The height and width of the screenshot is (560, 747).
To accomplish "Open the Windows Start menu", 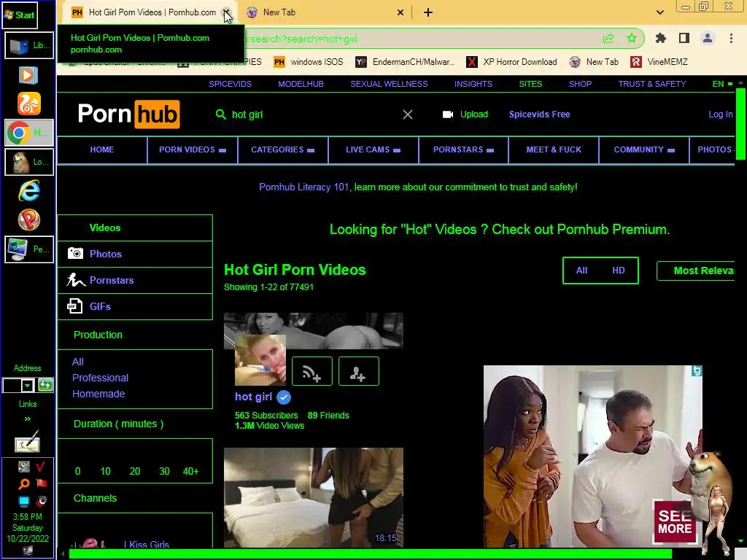I will tap(20, 15).
